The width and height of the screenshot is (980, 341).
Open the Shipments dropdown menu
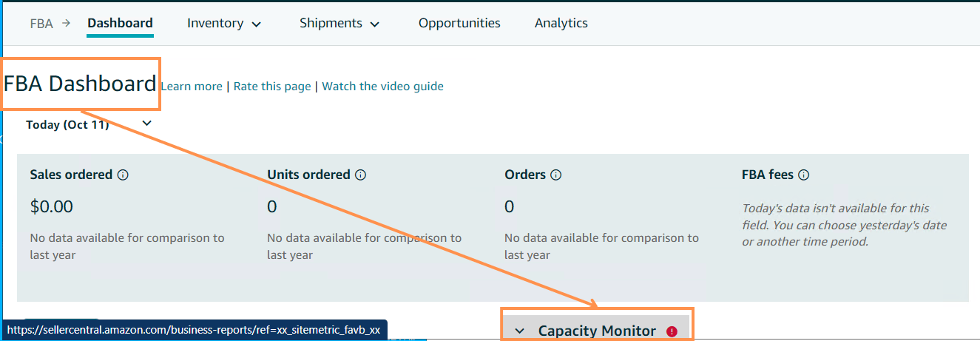coord(339,24)
